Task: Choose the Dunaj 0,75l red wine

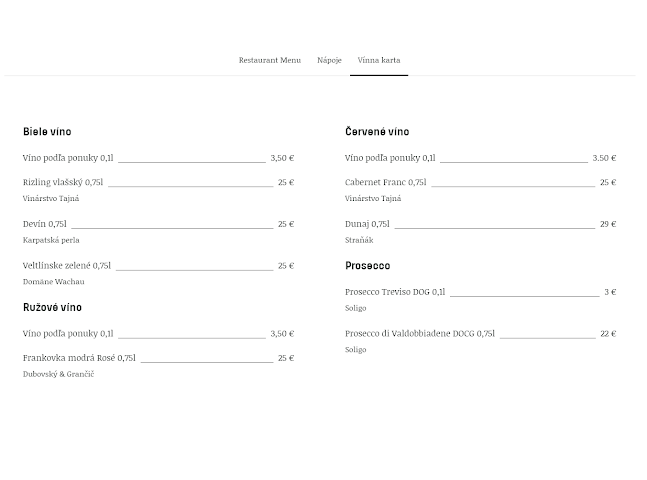Action: (367, 225)
